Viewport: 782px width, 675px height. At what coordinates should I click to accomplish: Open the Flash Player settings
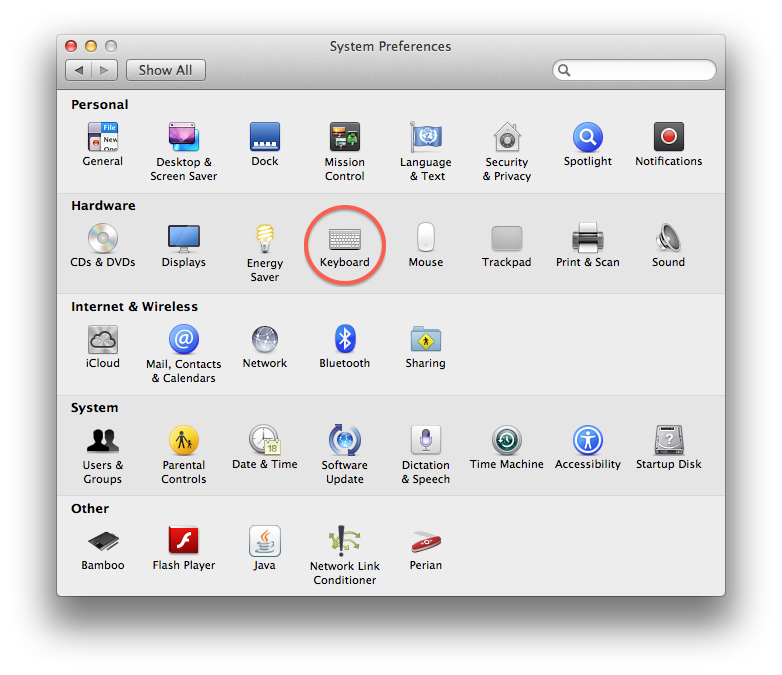183,542
